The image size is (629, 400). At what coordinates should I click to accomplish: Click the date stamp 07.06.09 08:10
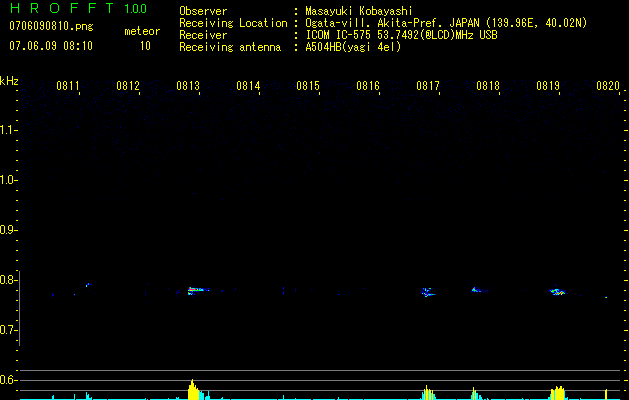pyautogui.click(x=51, y=45)
